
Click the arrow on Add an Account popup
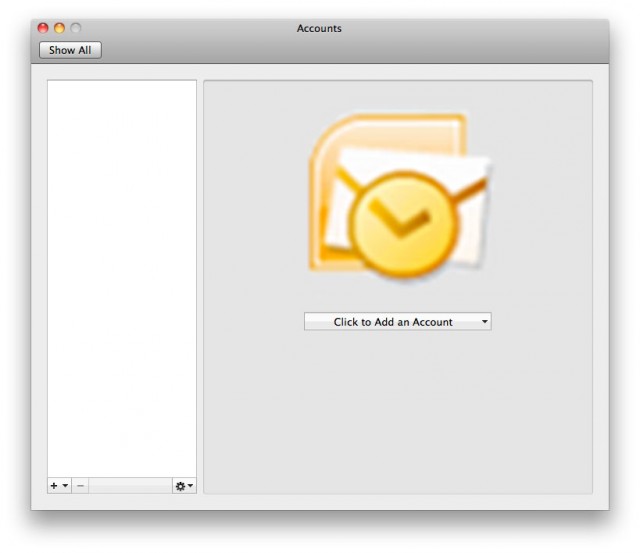click(x=484, y=322)
